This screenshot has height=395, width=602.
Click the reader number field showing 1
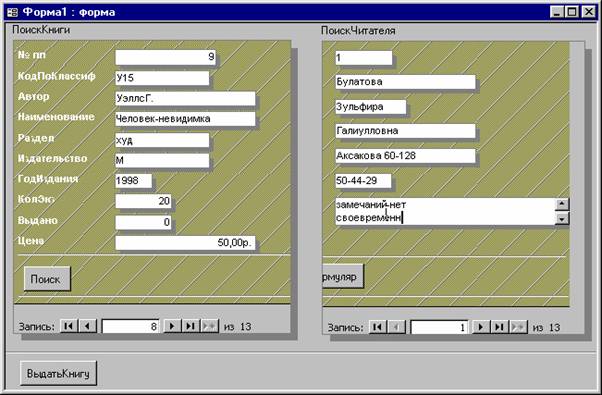coord(364,58)
